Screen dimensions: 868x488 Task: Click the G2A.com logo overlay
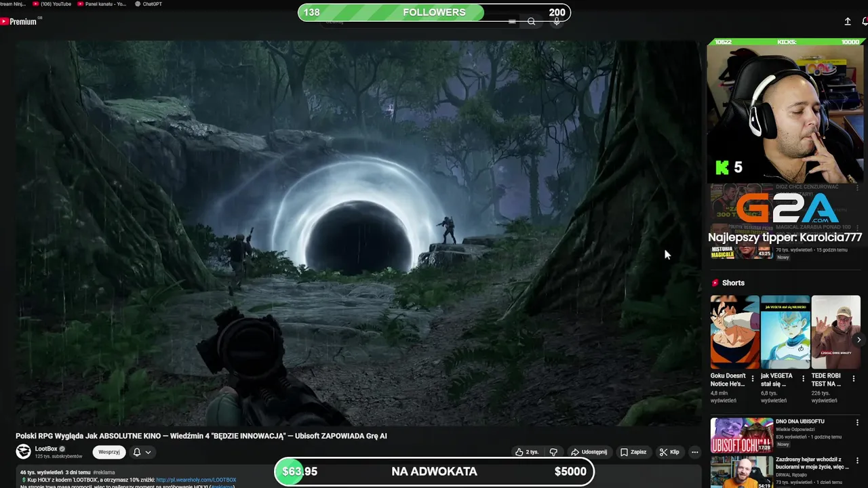click(787, 209)
